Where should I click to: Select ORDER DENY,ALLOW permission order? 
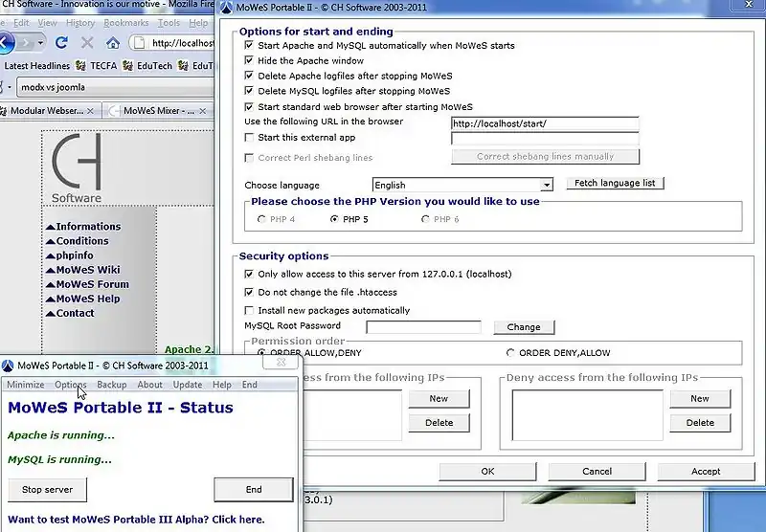tap(510, 353)
